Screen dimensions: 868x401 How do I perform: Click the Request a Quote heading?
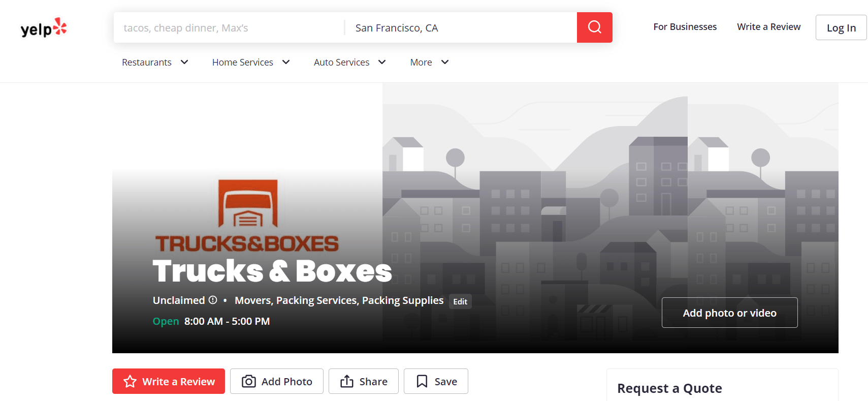click(x=669, y=388)
